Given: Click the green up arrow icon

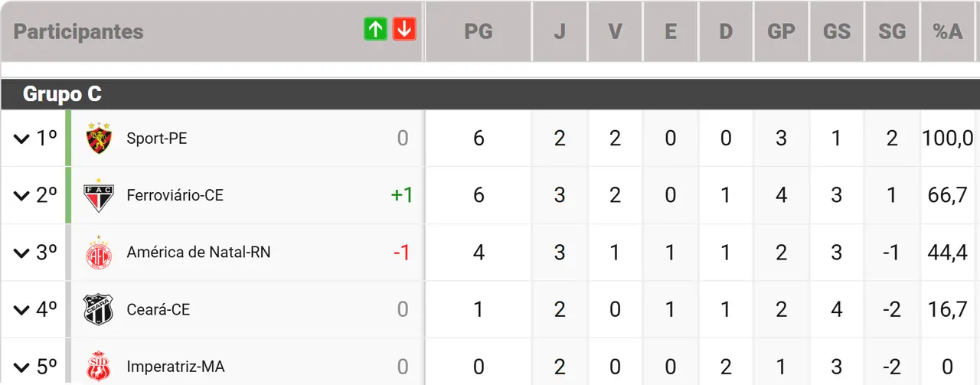Looking at the screenshot, I should tap(375, 30).
